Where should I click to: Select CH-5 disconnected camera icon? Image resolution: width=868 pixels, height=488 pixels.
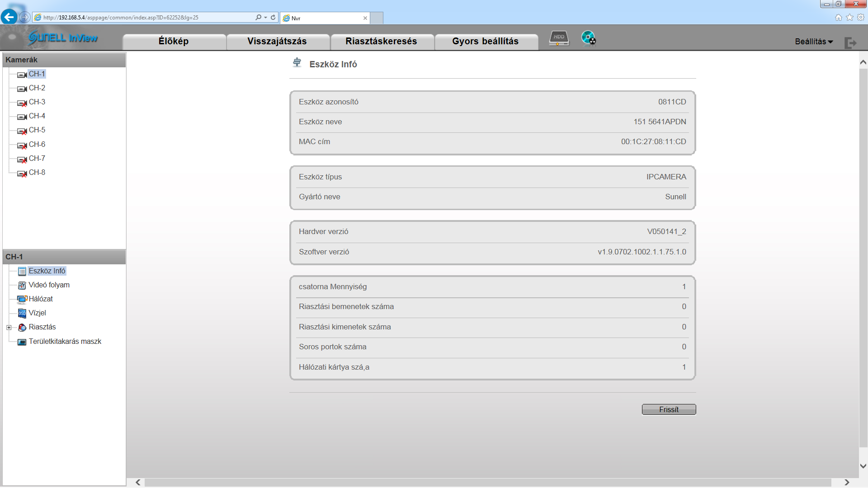22,131
